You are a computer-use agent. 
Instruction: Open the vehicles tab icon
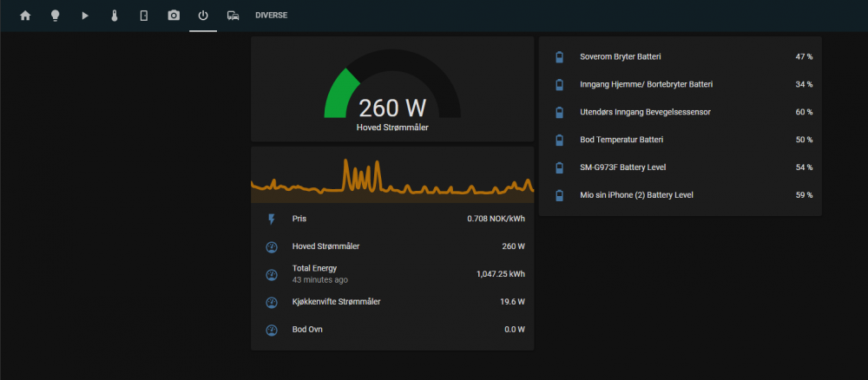[x=233, y=16]
